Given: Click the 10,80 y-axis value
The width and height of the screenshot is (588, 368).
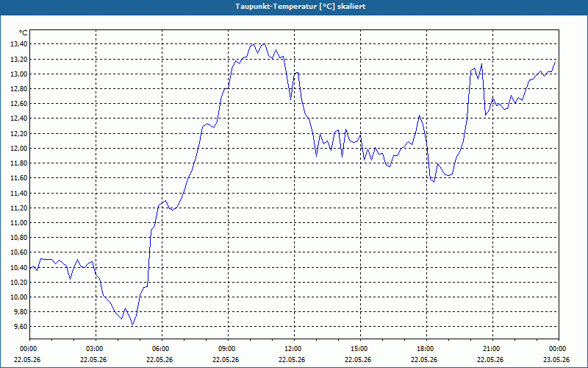Looking at the screenshot, I should click(20, 238).
